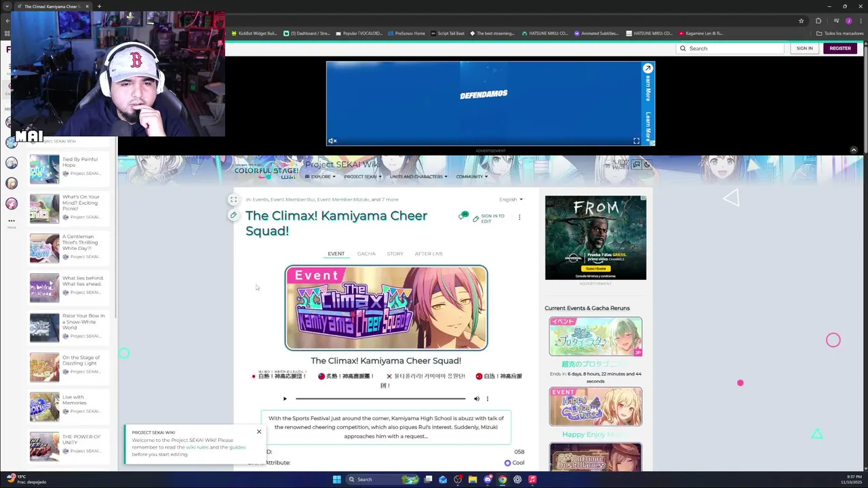This screenshot has height=488, width=868.
Task: Open the Happy Enjoy event banner
Action: [x=595, y=407]
